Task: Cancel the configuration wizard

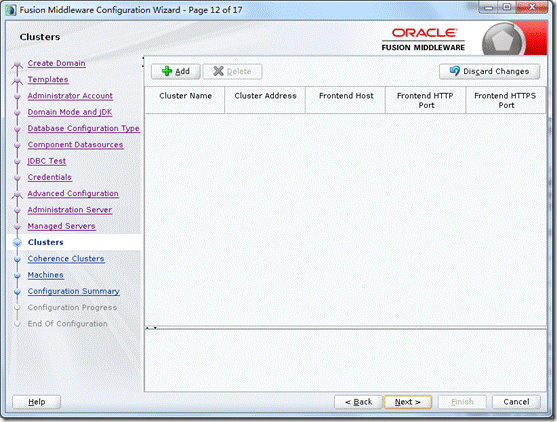Action: click(516, 402)
